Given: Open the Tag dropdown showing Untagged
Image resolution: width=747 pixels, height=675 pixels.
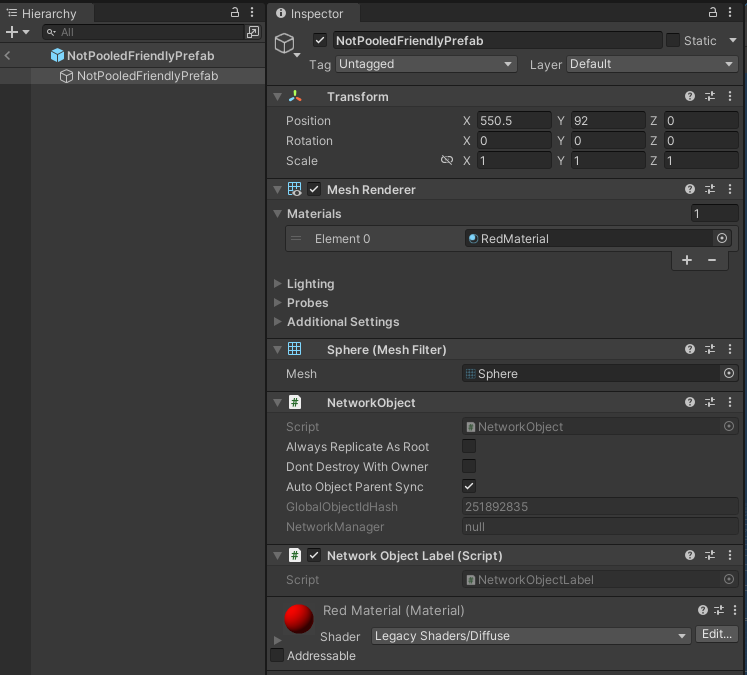Looking at the screenshot, I should tap(425, 64).
